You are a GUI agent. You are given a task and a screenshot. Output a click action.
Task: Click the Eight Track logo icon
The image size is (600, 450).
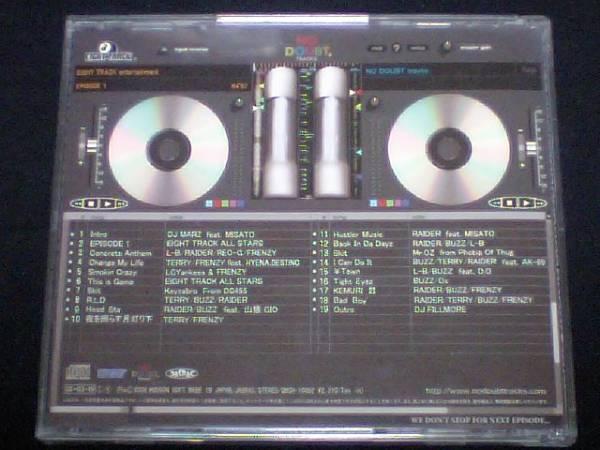coord(109,52)
